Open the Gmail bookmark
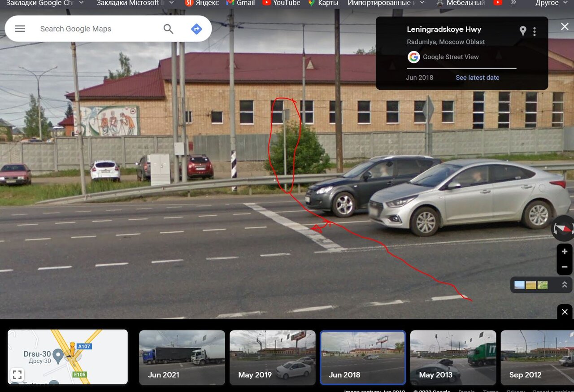This screenshot has height=392, width=574. (241, 3)
